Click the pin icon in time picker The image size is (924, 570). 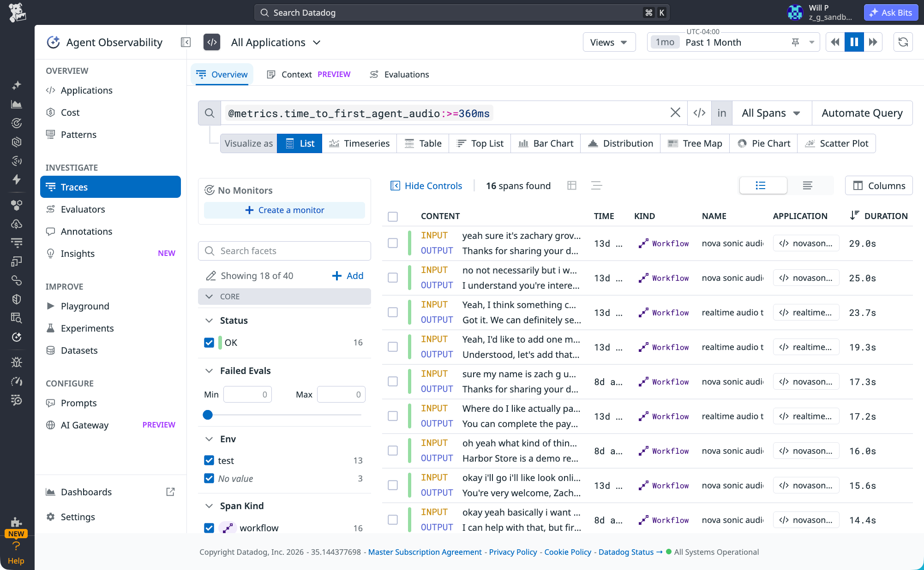pos(795,42)
